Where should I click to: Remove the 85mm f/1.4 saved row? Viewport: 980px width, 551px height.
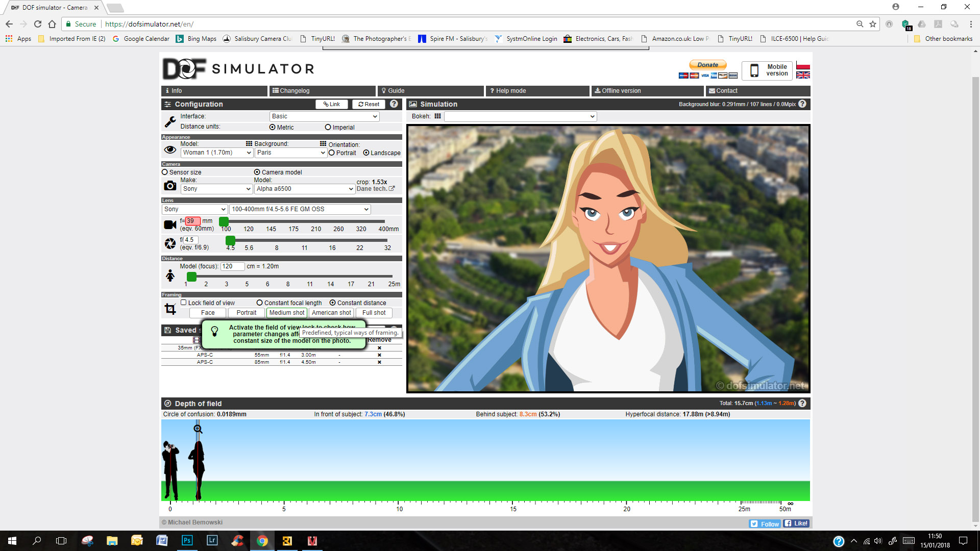379,362
